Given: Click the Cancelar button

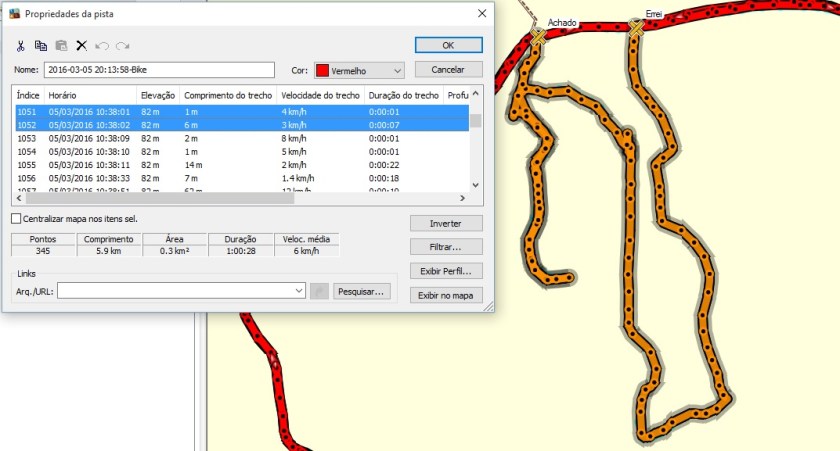Looking at the screenshot, I should pyautogui.click(x=448, y=70).
